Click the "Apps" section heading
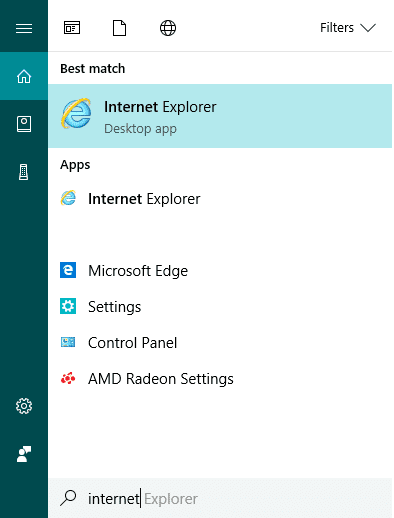The image size is (394, 518). tap(75, 165)
